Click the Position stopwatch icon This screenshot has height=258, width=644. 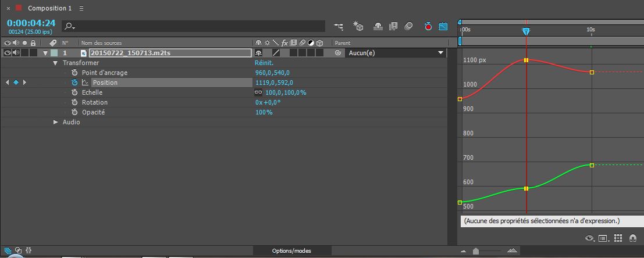pos(74,83)
